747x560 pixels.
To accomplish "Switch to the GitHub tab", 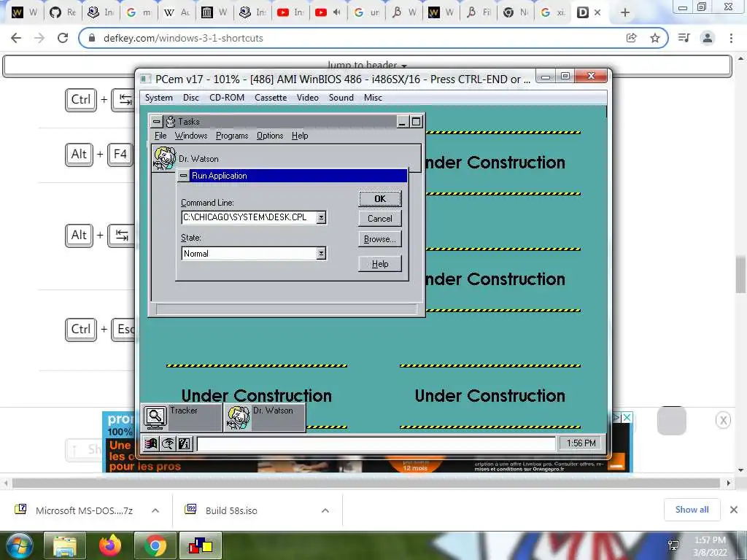I will [63, 12].
